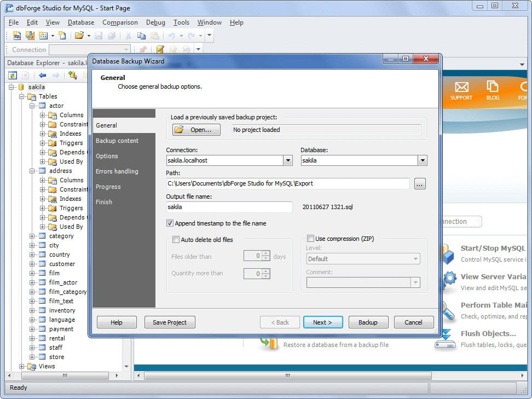The width and height of the screenshot is (532, 399).
Task: Click the Flush Objects icon on Start Page
Action: (445, 339)
